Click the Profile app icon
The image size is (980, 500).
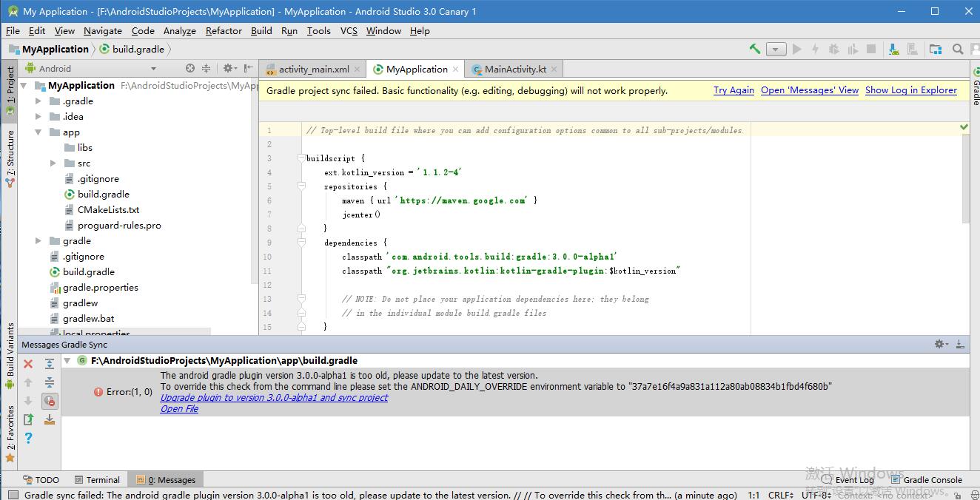853,50
